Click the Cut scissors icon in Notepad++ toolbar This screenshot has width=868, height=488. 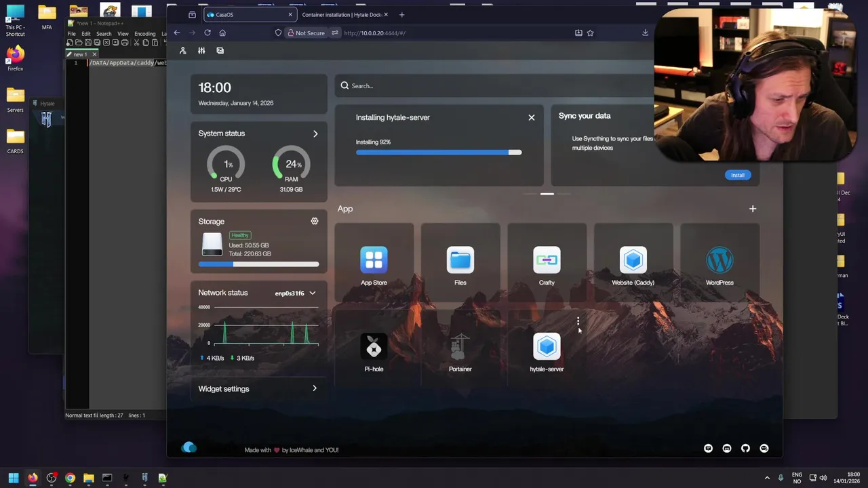pyautogui.click(x=136, y=43)
